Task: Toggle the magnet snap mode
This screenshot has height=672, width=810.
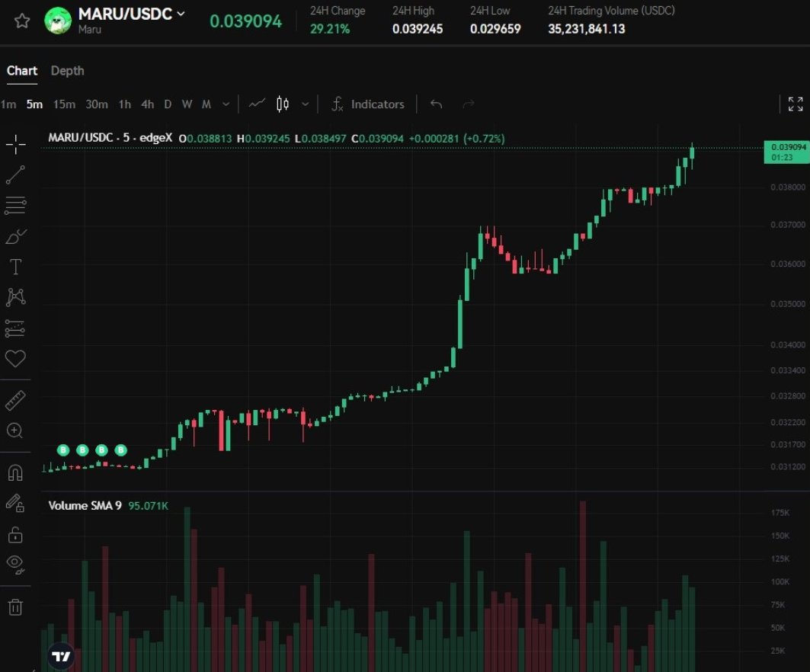Action: (x=15, y=472)
